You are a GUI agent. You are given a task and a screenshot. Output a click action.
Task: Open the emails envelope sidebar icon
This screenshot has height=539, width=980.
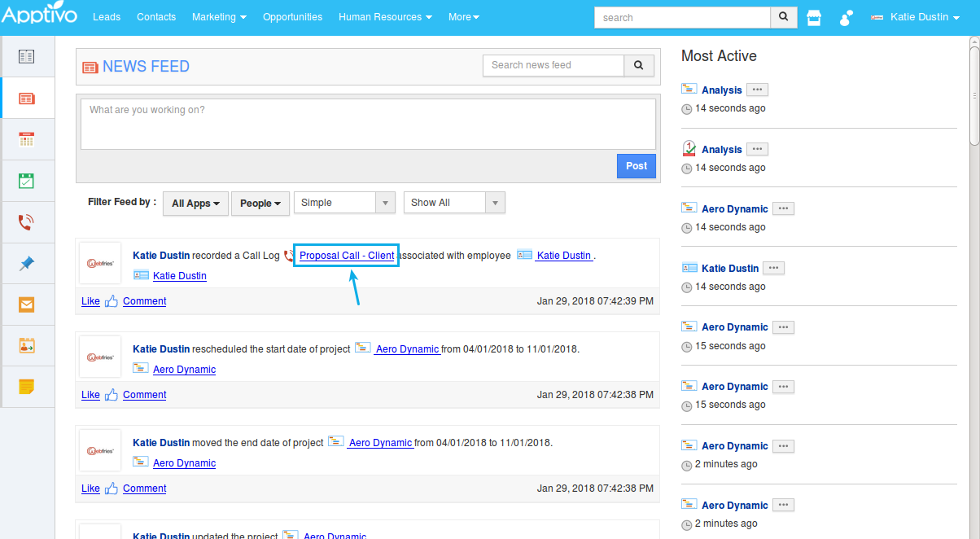27,305
